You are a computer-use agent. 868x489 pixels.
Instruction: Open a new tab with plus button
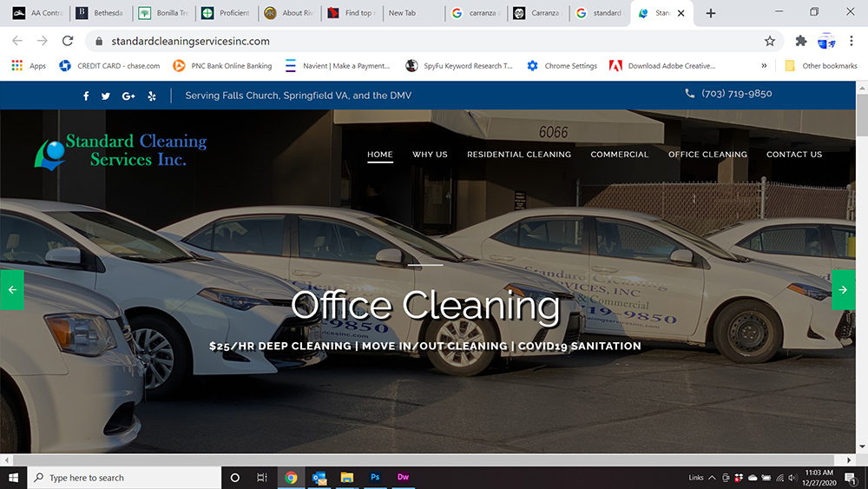click(x=711, y=13)
